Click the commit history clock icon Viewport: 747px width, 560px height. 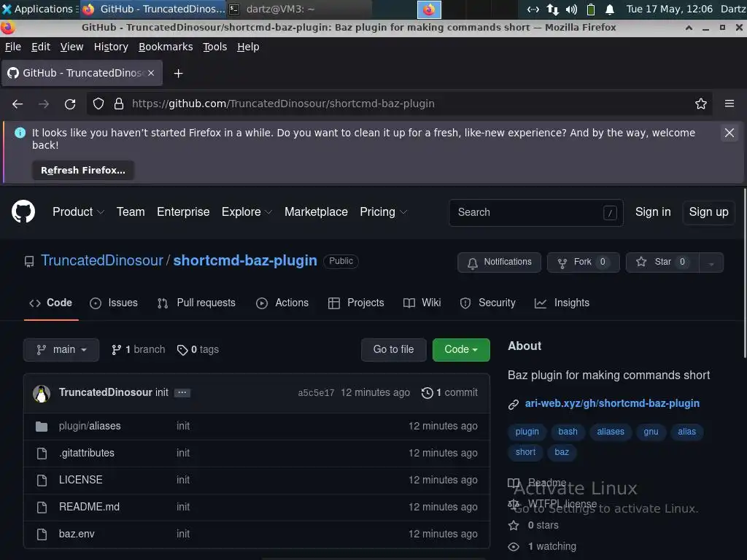tap(427, 393)
